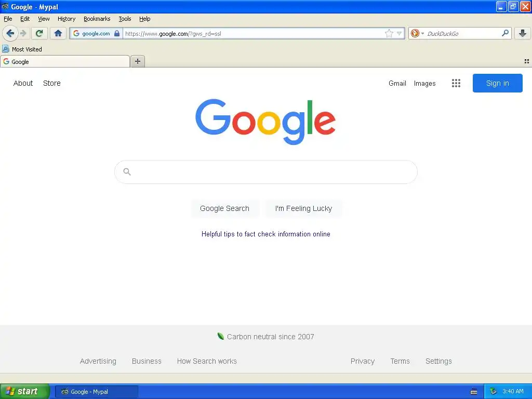This screenshot has height=399, width=532.
Task: Select the Google tab
Action: click(x=65, y=61)
